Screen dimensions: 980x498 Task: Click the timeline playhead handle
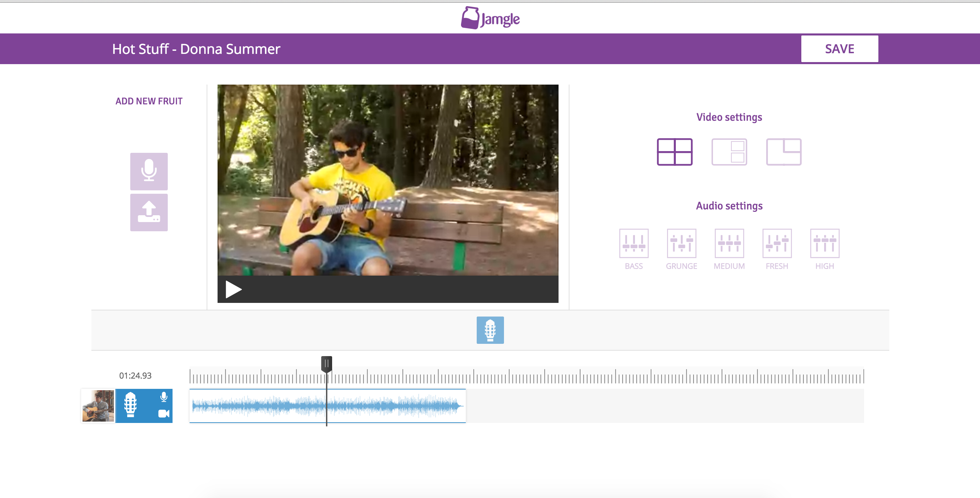tap(326, 364)
